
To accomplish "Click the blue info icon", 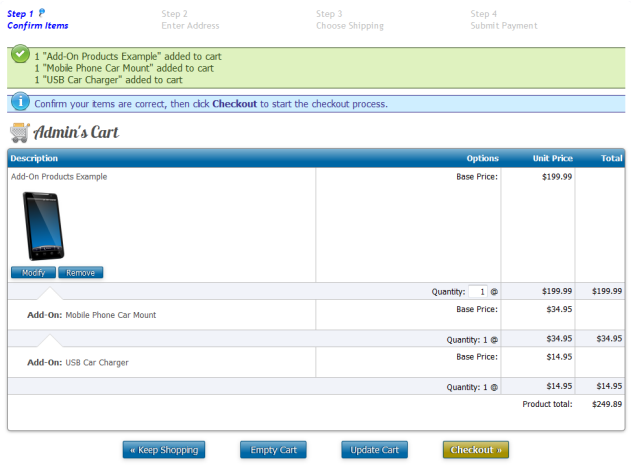I will [20, 103].
